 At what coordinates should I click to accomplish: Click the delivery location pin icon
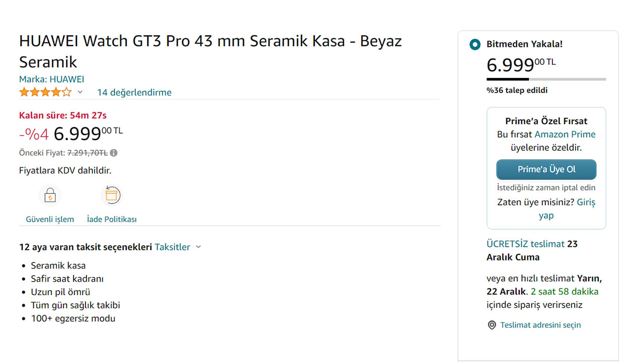(x=492, y=325)
